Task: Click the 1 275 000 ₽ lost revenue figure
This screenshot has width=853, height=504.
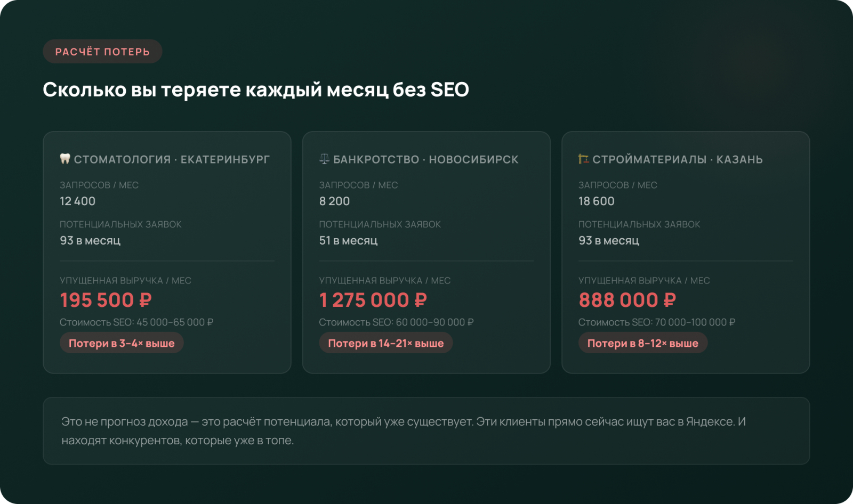Action: (373, 300)
